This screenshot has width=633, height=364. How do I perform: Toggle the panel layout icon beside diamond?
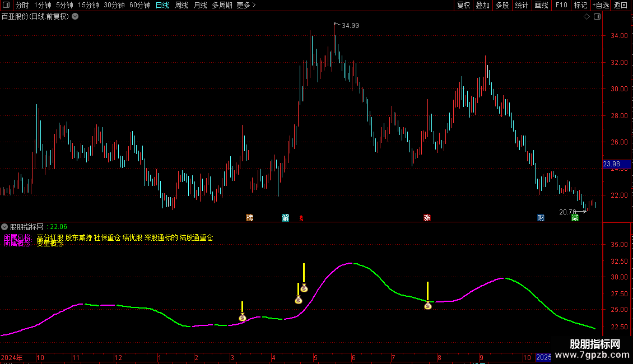coord(597,17)
